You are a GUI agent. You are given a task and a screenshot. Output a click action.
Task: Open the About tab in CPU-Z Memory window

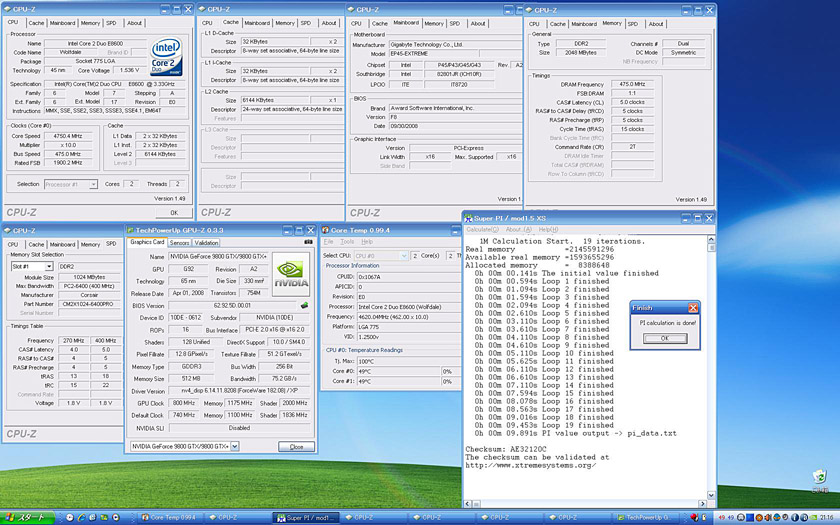coord(656,24)
